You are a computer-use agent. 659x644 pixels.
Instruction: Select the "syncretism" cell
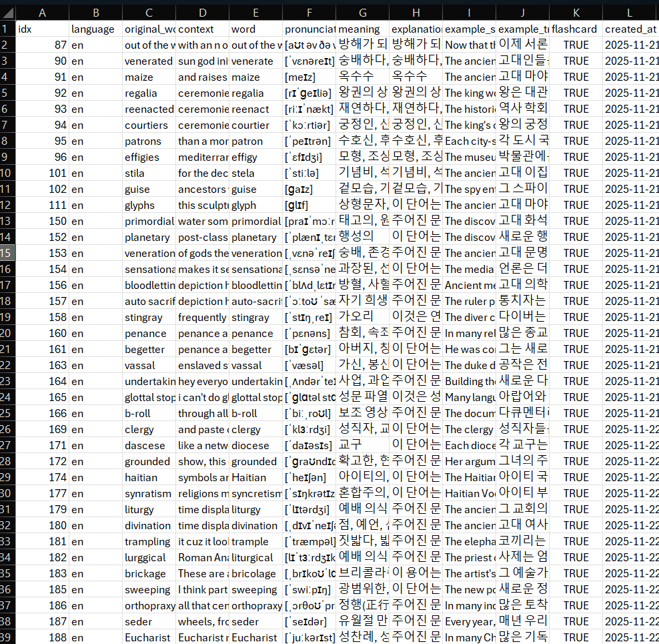point(255,493)
